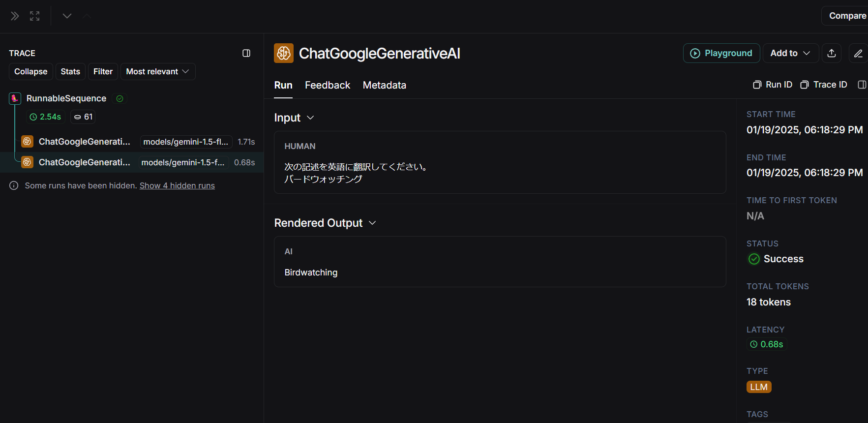Click the Success status indicator
The width and height of the screenshot is (868, 423).
[x=776, y=259]
